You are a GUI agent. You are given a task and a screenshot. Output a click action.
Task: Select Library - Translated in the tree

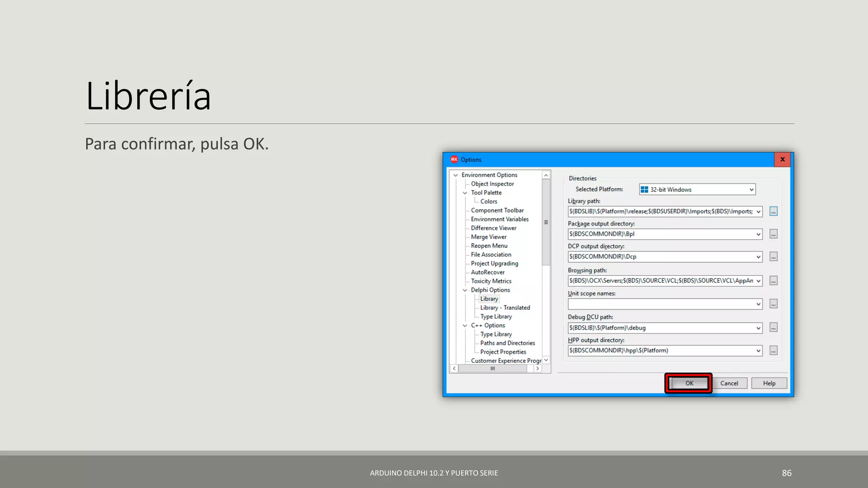point(505,308)
